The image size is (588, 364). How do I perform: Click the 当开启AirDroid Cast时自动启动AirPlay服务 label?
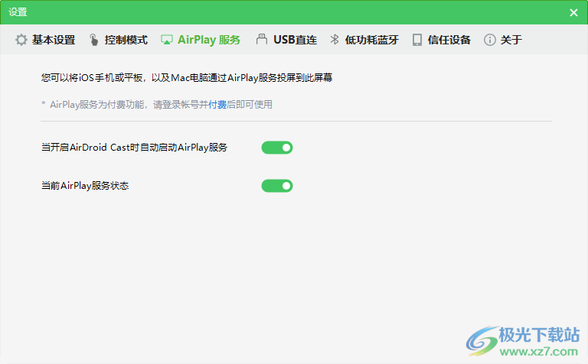[x=134, y=148]
